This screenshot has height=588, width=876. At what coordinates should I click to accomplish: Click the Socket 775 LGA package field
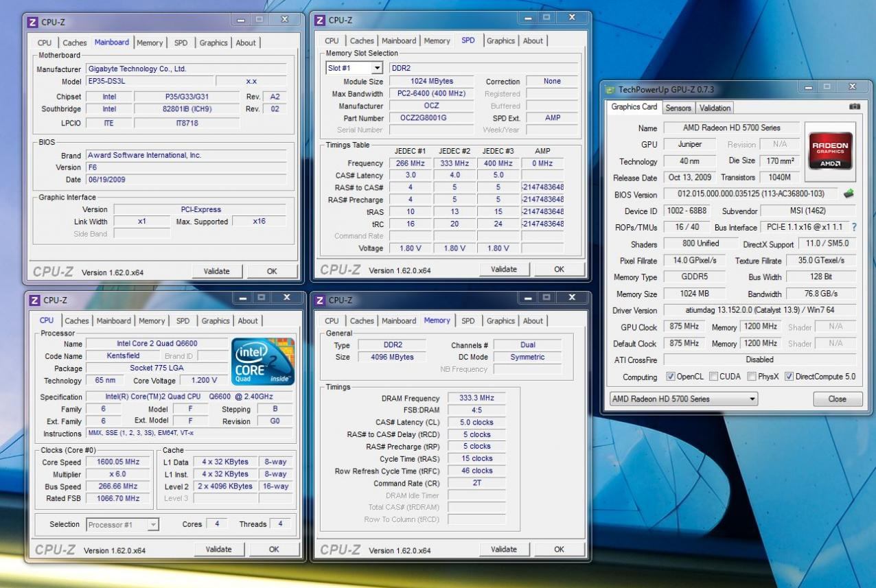(x=157, y=368)
